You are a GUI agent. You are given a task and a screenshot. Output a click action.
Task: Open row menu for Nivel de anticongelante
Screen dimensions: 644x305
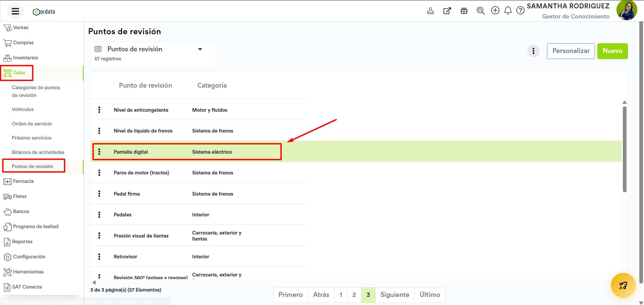(99, 110)
